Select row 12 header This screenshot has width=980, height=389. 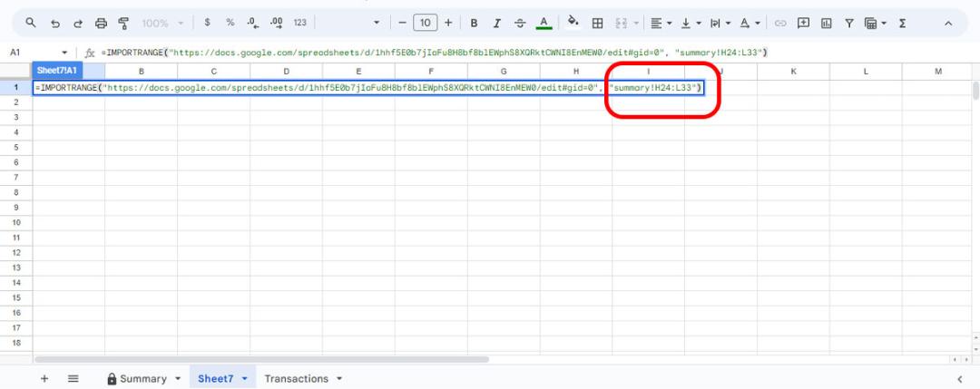16,252
